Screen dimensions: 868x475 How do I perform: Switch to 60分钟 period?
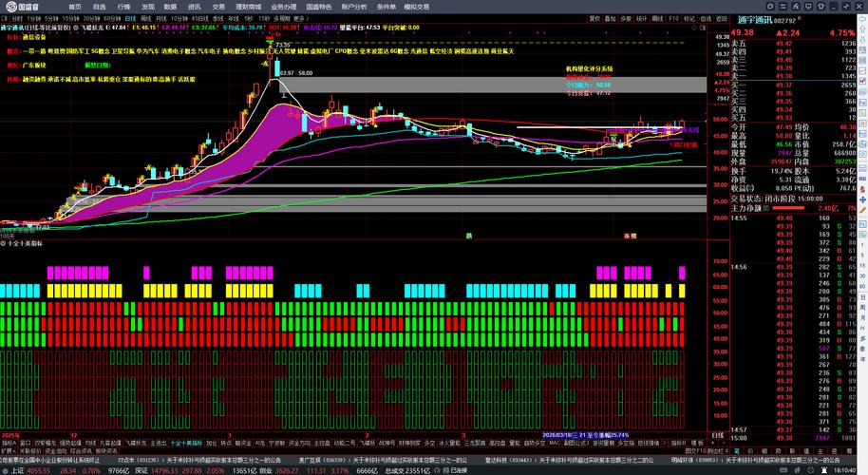point(112,18)
